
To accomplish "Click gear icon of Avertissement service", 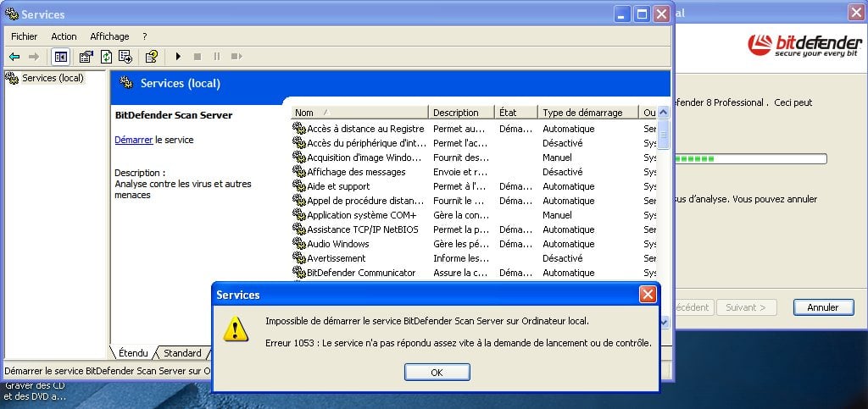I will coord(299,257).
